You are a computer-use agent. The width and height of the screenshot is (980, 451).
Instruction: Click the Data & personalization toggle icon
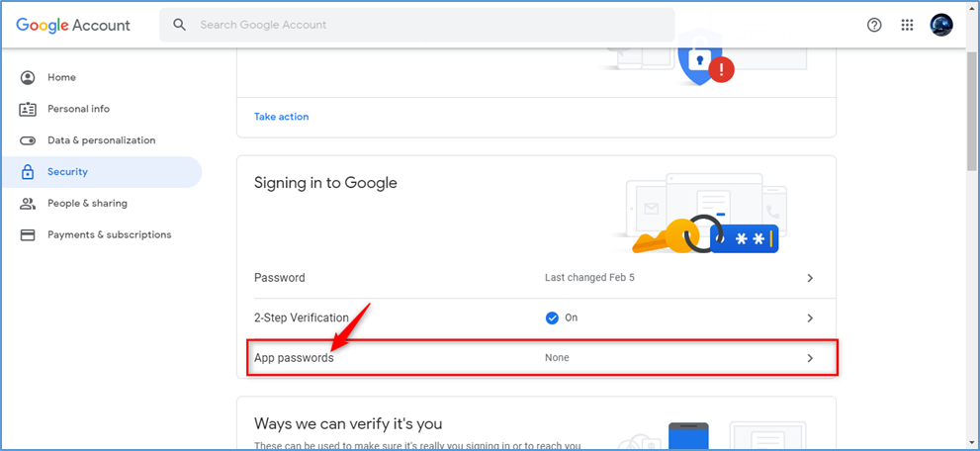point(28,140)
